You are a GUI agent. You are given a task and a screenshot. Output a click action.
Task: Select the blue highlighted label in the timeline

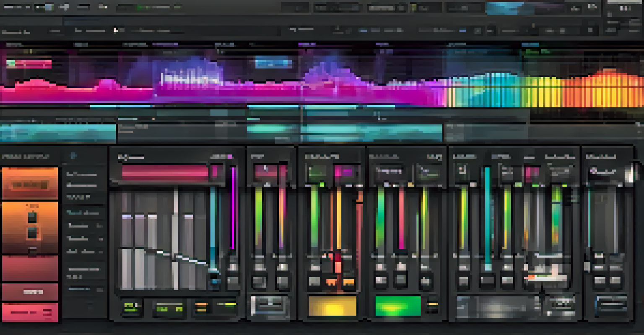coord(273,63)
